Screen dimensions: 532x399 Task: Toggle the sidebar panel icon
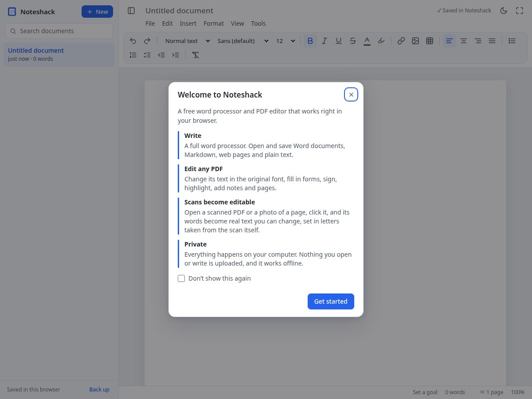[x=131, y=11]
